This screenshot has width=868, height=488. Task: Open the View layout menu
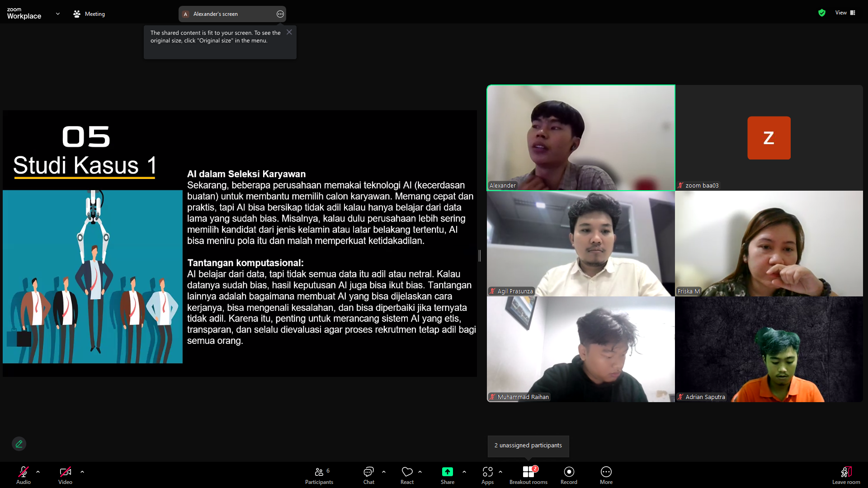point(845,13)
